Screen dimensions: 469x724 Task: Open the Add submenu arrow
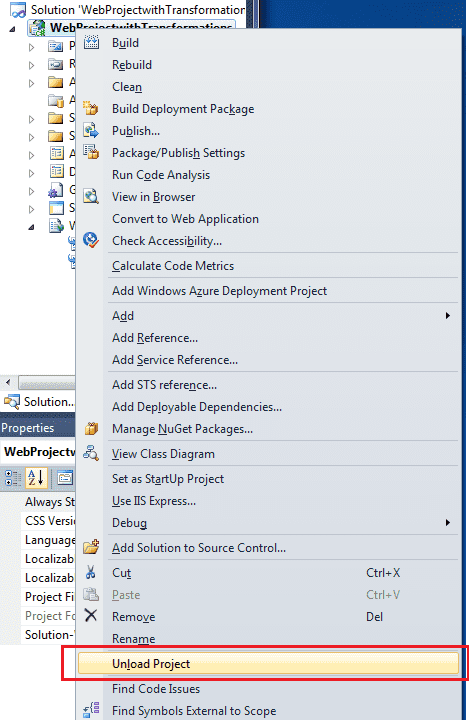click(447, 316)
